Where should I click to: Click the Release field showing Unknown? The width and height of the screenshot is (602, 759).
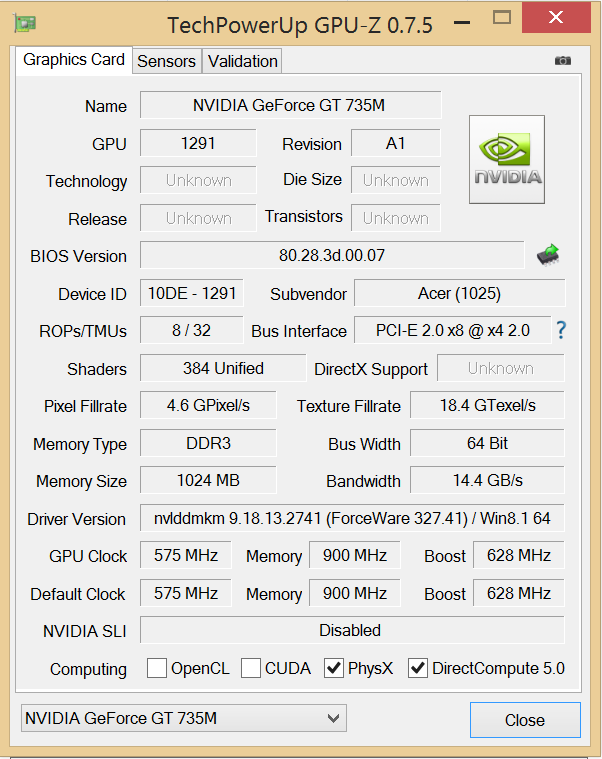click(198, 218)
